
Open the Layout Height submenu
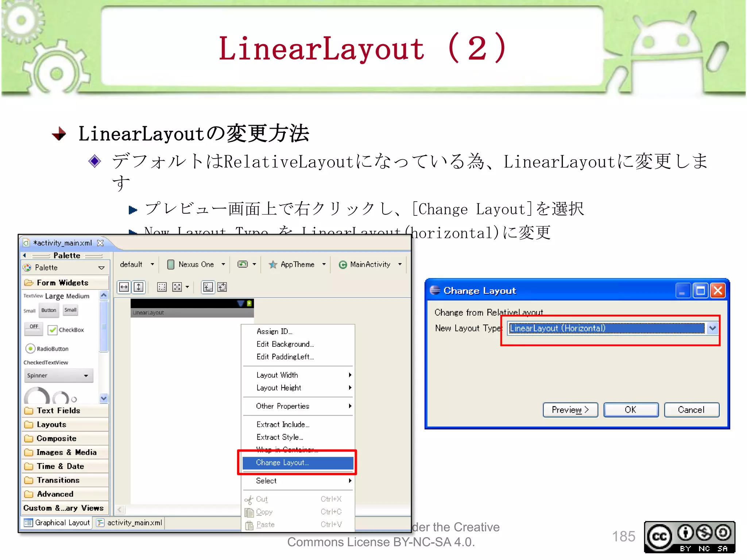click(x=298, y=388)
